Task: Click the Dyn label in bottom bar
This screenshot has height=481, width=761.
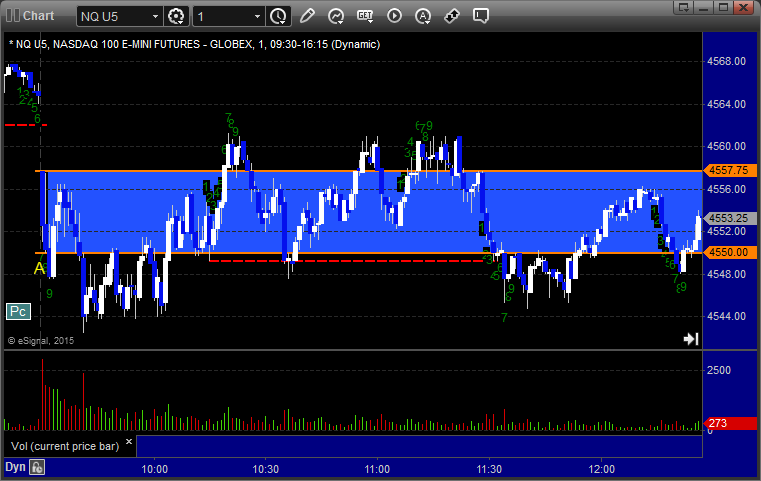Action: click(x=15, y=467)
